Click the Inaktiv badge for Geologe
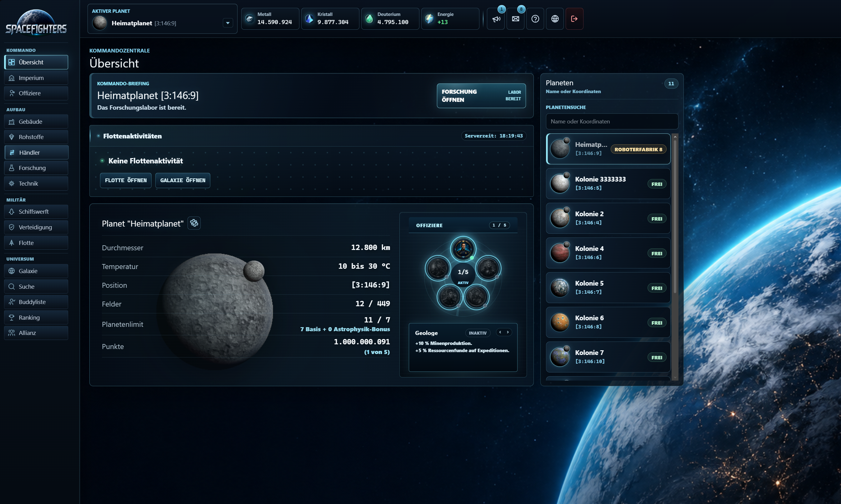This screenshot has height=504, width=841. point(478,333)
